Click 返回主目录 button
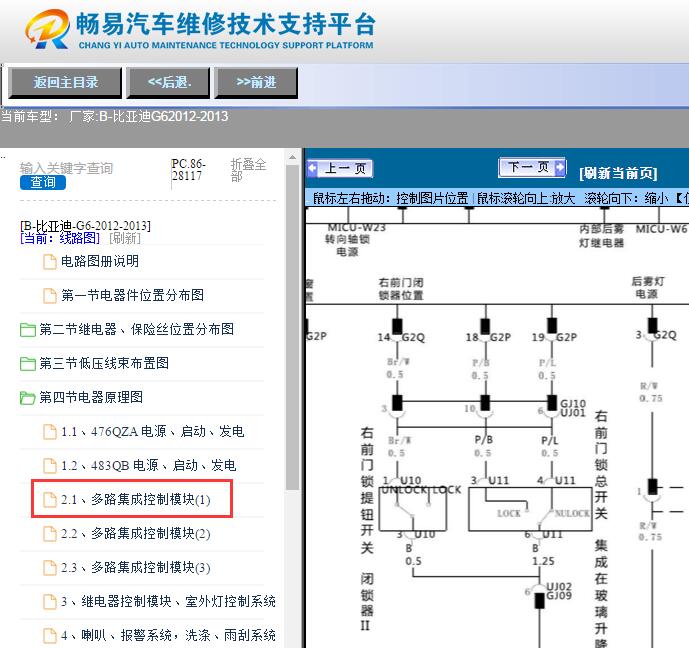 tap(65, 82)
